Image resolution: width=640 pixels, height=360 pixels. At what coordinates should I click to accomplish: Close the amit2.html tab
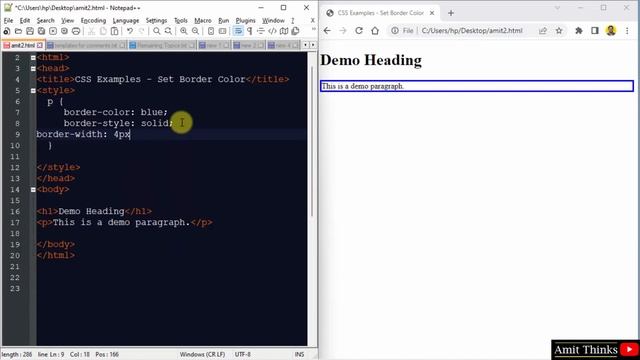tap(40, 45)
